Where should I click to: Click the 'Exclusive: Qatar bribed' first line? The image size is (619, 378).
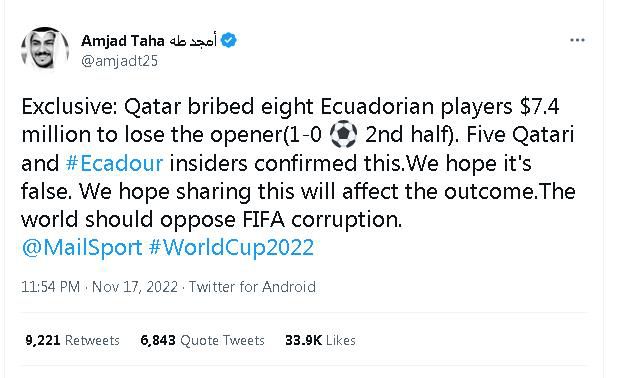coord(291,107)
